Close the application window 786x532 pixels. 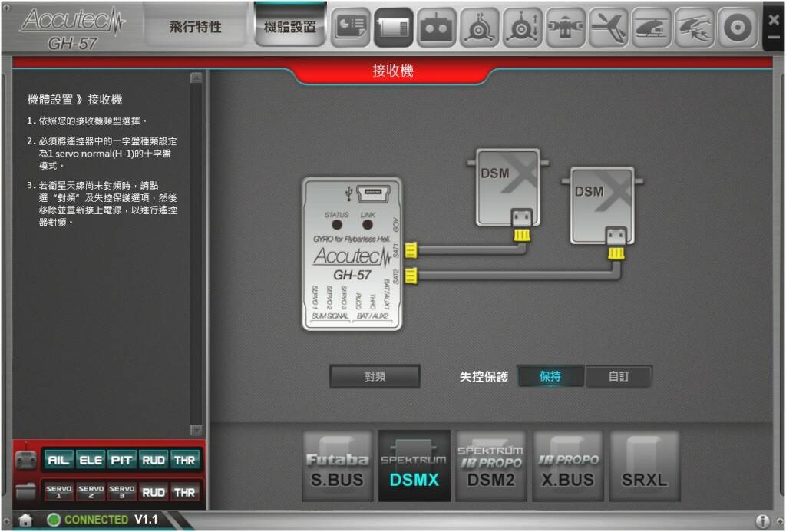pos(774,19)
